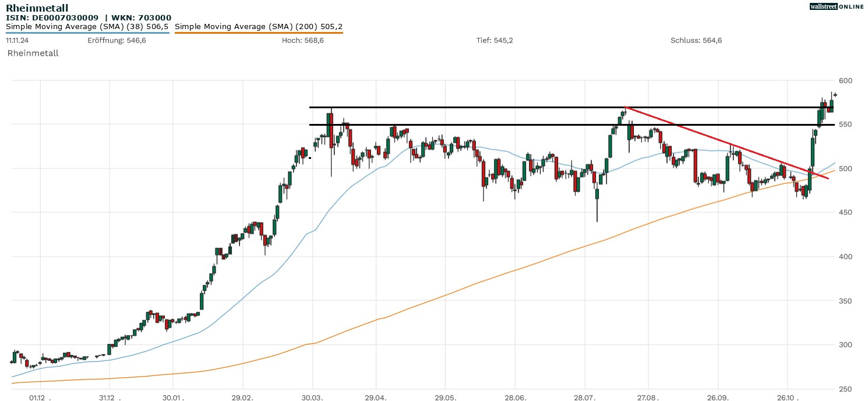Viewport: 868px width, 401px height.
Task: Click the Schluss 564,6 value
Action: 696,40
